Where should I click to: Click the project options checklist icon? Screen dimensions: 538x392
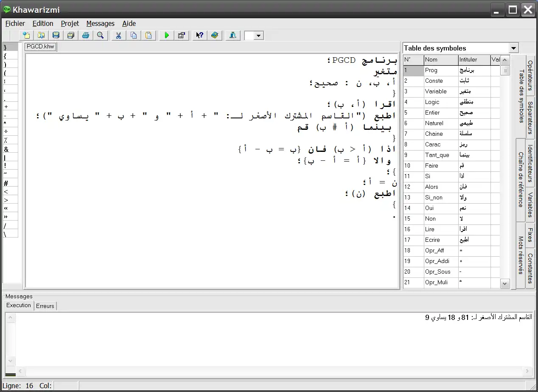click(x=182, y=35)
